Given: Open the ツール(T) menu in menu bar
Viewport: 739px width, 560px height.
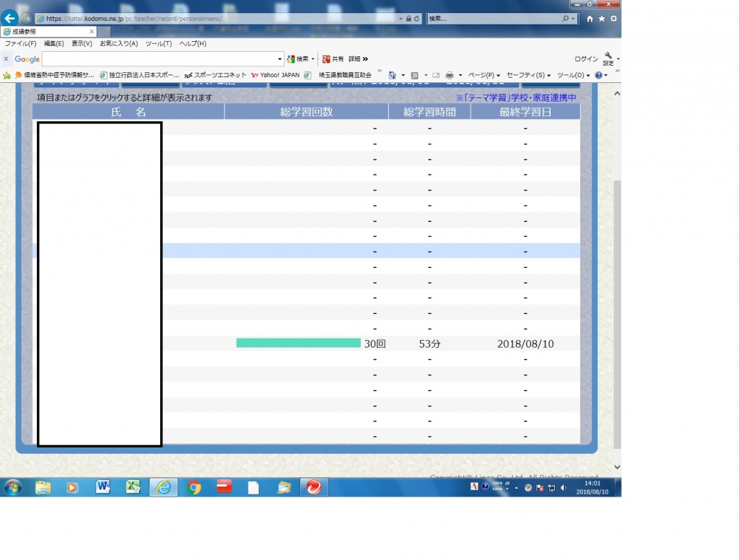Looking at the screenshot, I should (x=158, y=43).
